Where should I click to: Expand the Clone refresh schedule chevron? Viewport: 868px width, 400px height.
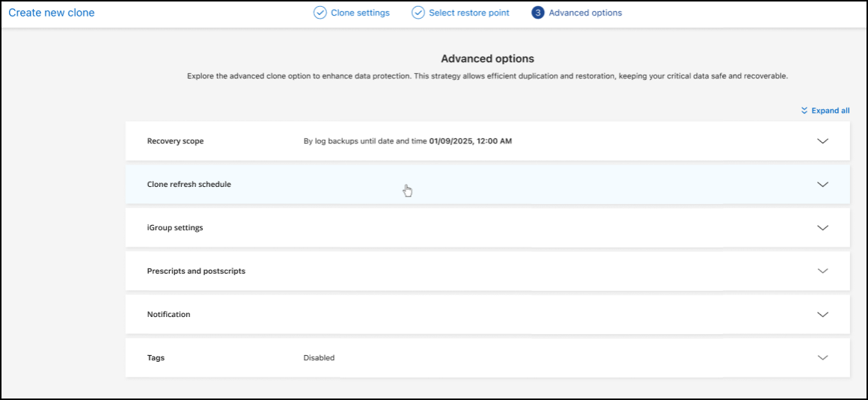(x=823, y=185)
